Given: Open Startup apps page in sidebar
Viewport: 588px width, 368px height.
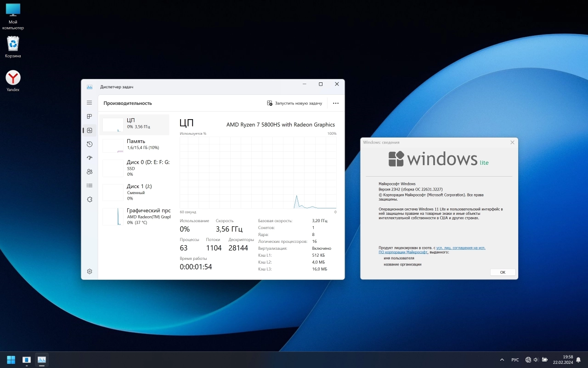Looking at the screenshot, I should click(89, 158).
